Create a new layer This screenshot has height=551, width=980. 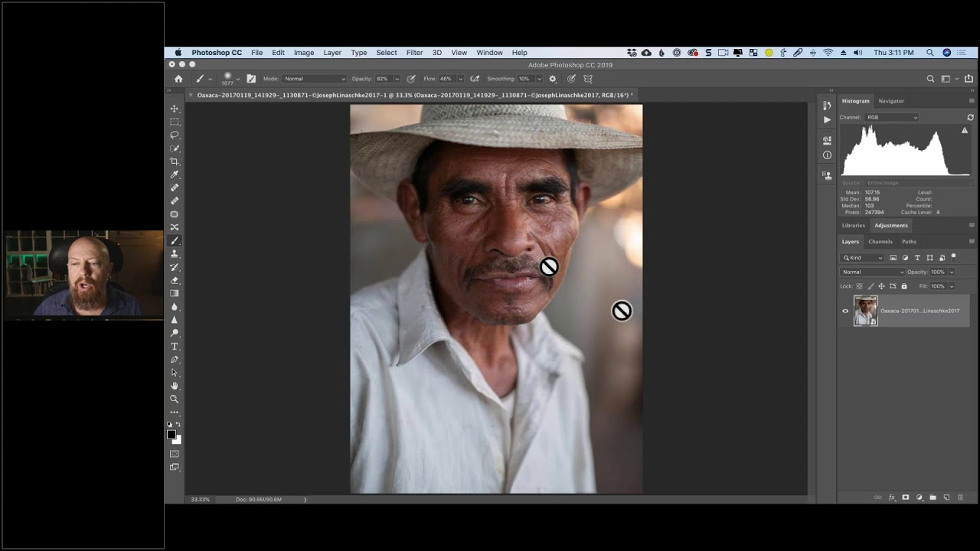(x=946, y=497)
